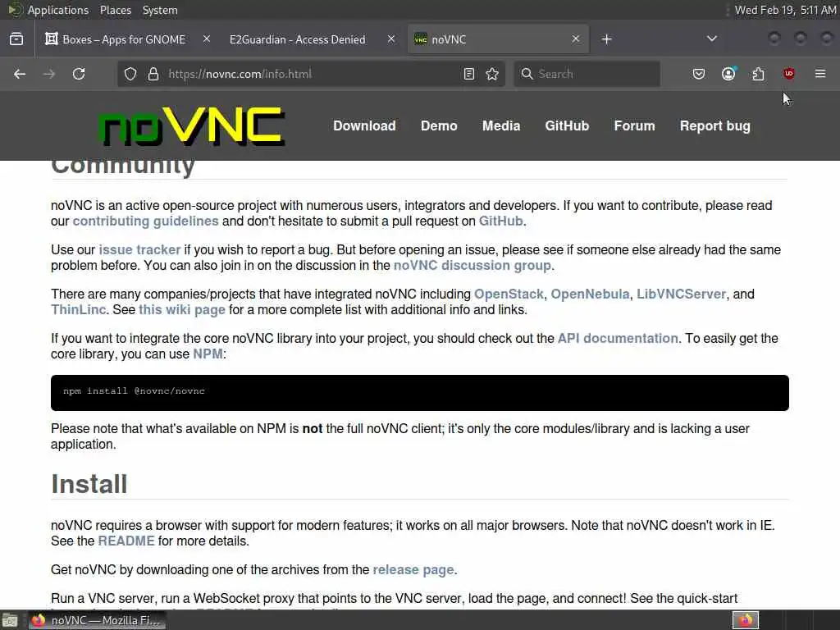Open the Places menu
Viewport: 840px width, 630px height.
[x=116, y=10]
